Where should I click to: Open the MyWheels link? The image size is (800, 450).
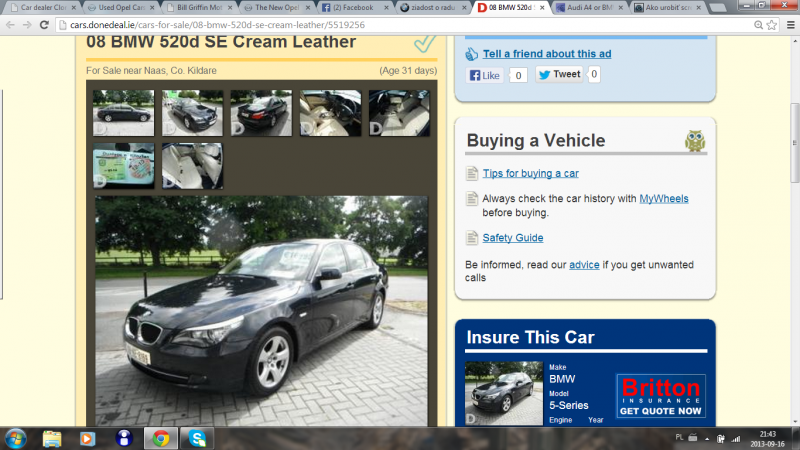click(x=664, y=198)
